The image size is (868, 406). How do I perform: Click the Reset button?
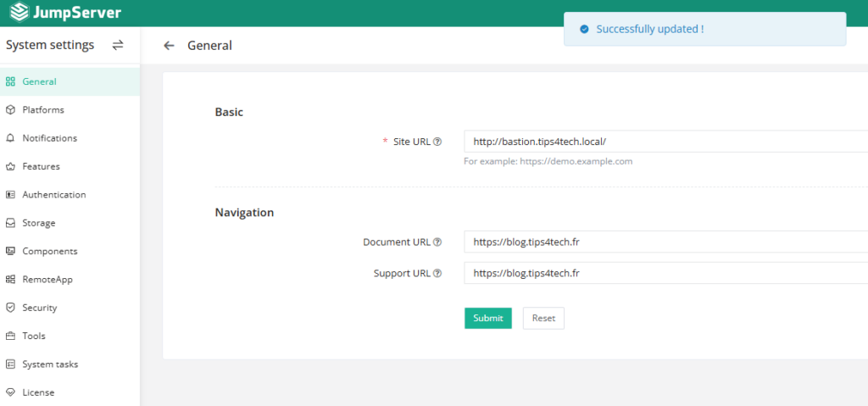coord(543,319)
